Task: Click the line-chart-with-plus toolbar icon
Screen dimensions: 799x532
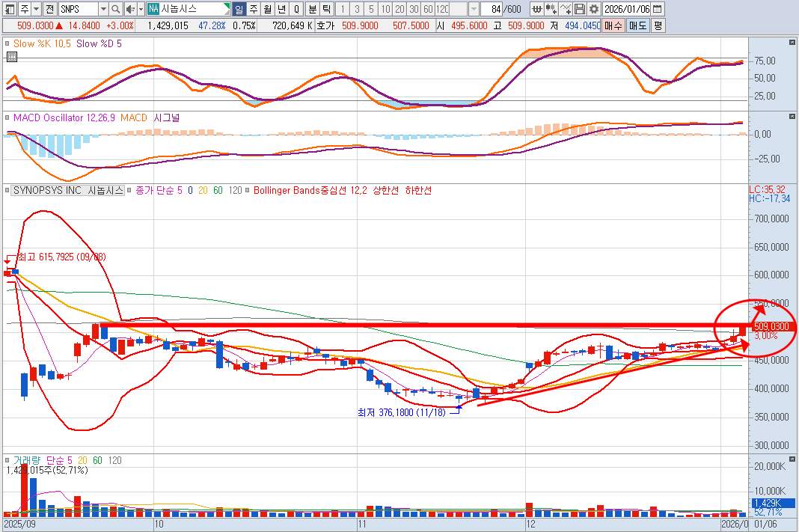Action: click(x=566, y=9)
